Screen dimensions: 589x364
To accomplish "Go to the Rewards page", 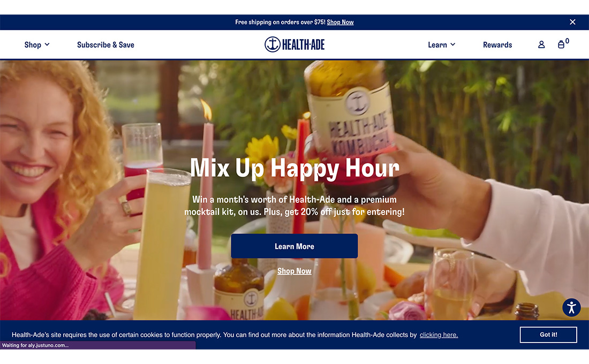I will [x=497, y=45].
